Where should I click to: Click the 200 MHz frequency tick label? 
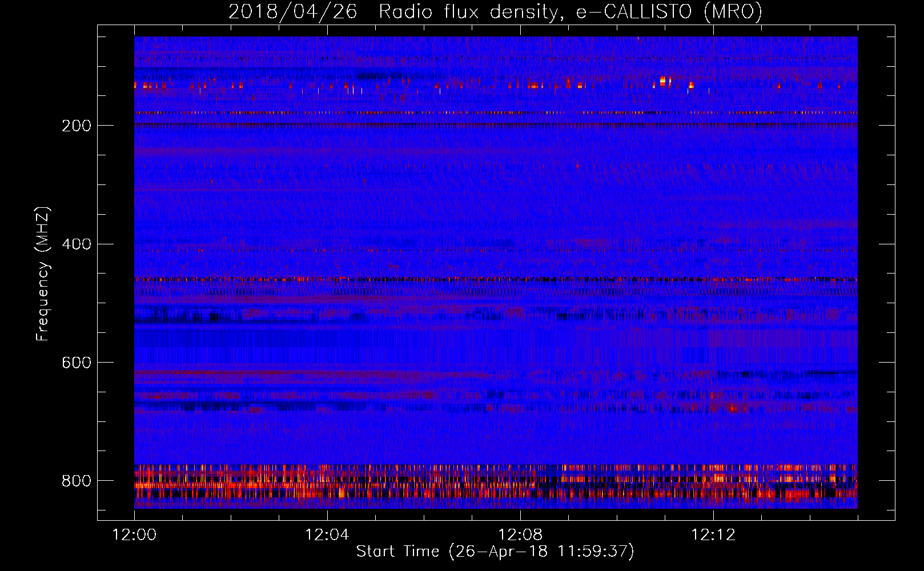click(x=77, y=126)
